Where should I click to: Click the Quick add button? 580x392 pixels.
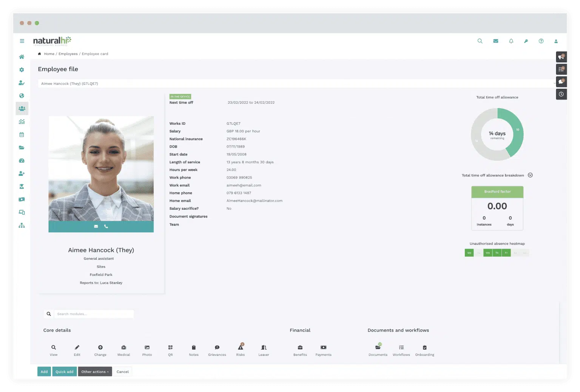[x=65, y=372]
